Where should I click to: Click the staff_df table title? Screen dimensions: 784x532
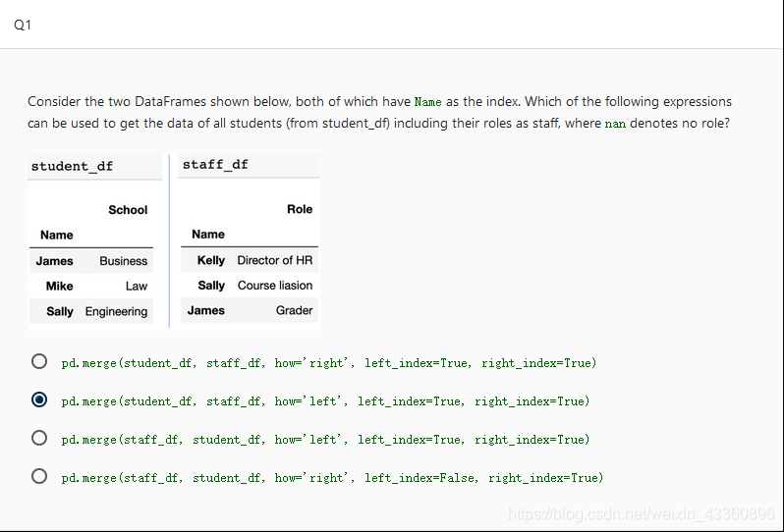pos(215,164)
